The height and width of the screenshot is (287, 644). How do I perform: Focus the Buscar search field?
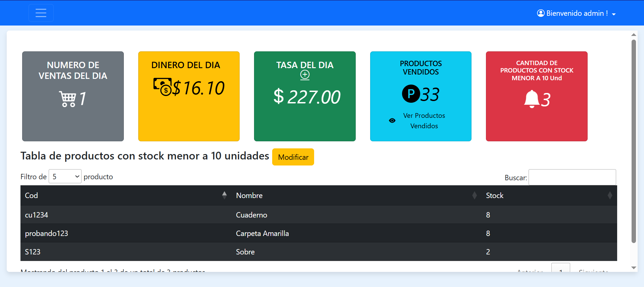pos(572,177)
